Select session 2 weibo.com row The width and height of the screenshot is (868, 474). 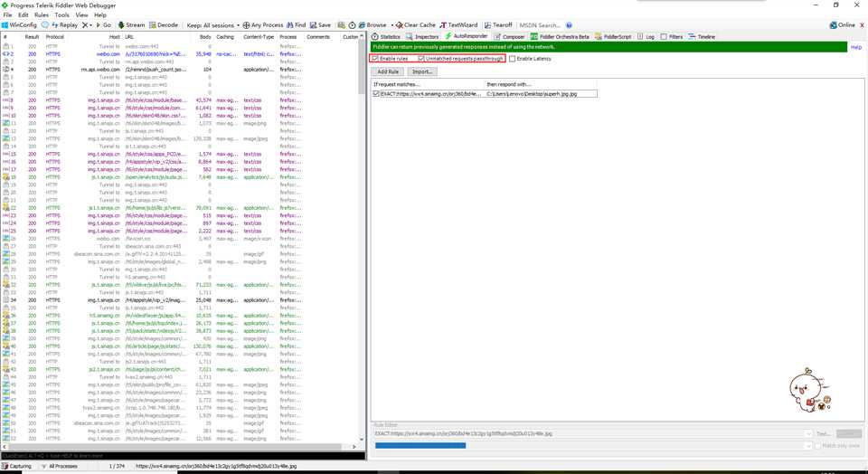tap(180, 54)
